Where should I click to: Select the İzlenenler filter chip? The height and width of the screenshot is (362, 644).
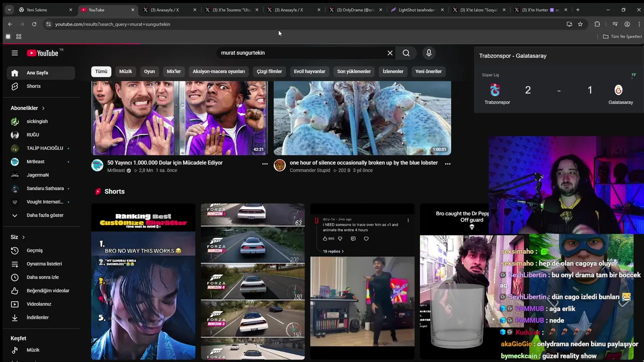(x=393, y=71)
